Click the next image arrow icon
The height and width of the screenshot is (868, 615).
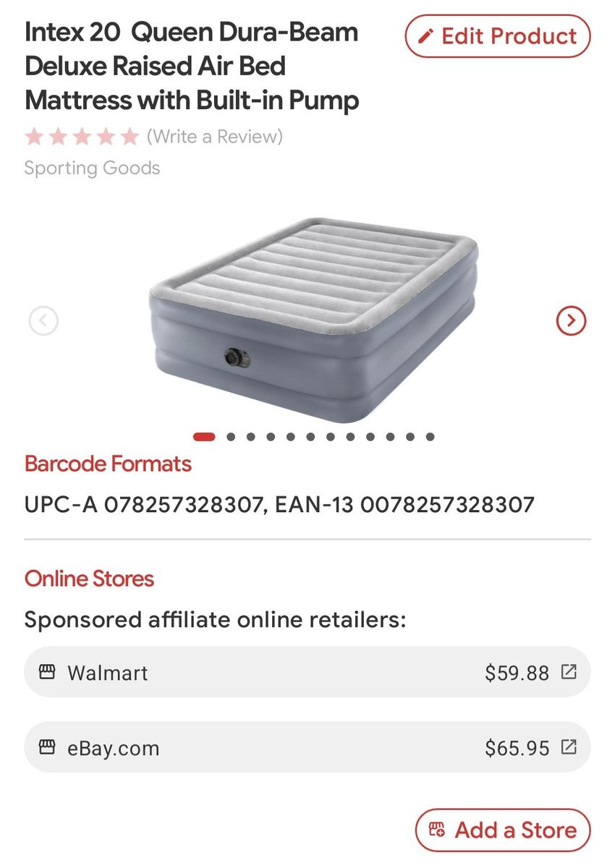tap(571, 320)
